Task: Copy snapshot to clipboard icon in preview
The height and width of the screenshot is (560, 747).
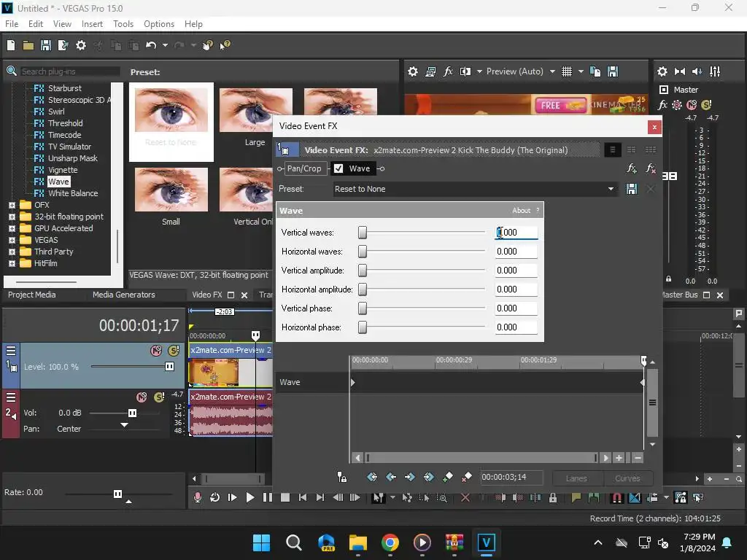Action: (x=595, y=71)
